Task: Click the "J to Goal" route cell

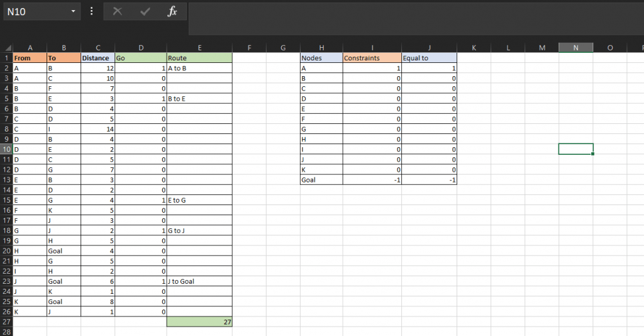Action: coord(199,281)
